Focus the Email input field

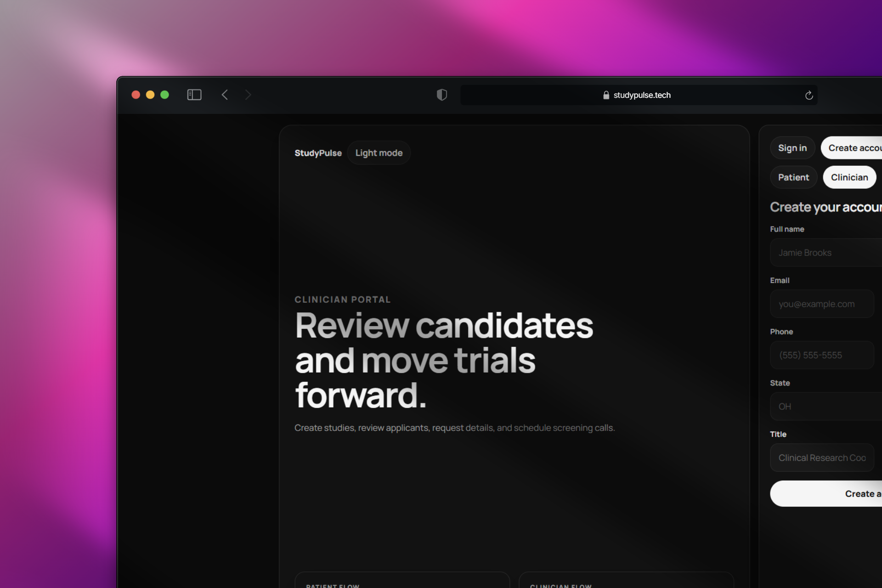[x=821, y=304]
